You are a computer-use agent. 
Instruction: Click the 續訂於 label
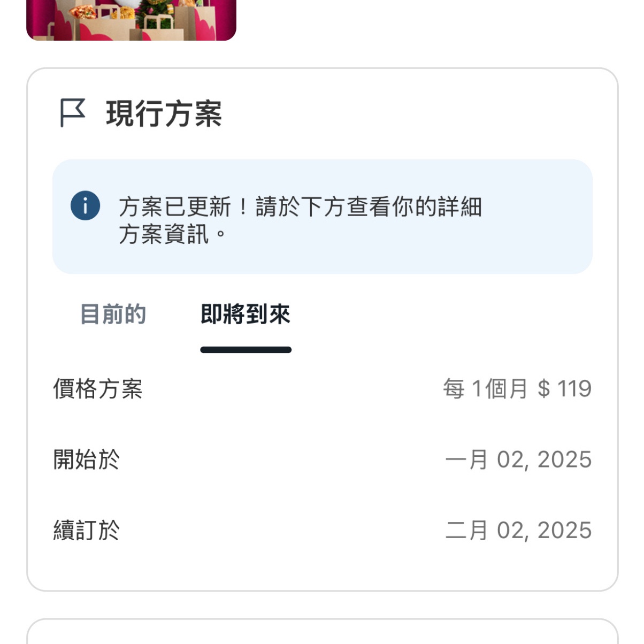coord(87,530)
